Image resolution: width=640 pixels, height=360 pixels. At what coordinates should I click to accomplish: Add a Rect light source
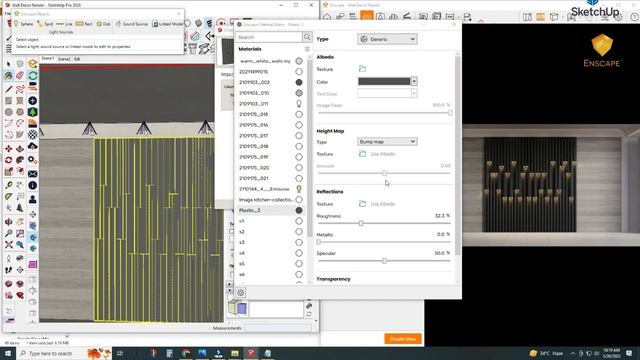click(84, 24)
